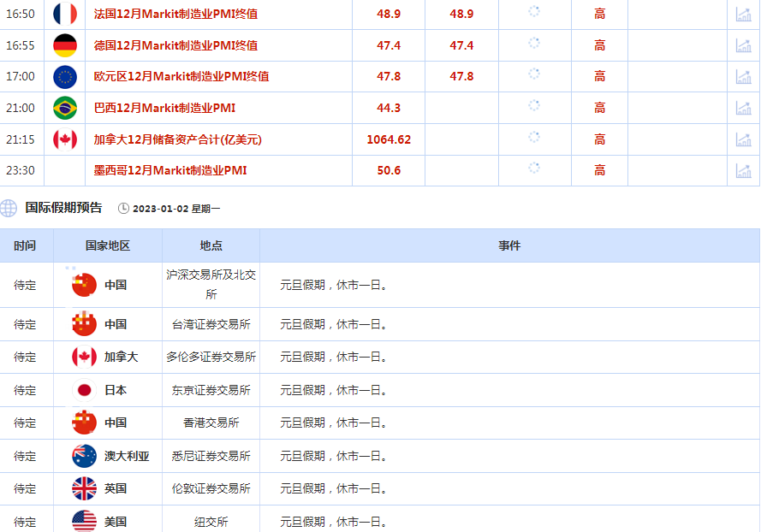
Task: Open 加拿大12月储备资产合计(亿美元) link
Action: 177,139
